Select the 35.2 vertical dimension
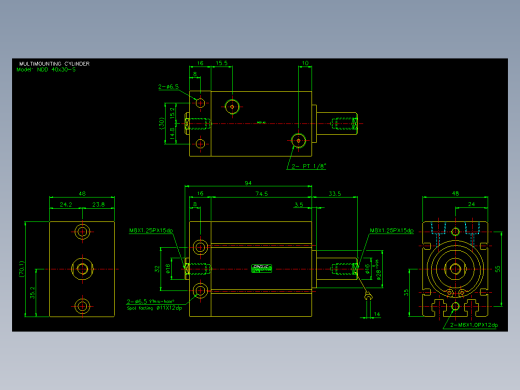Image resolution: width=520 pixels, height=390 pixels. pyautogui.click(x=32, y=292)
